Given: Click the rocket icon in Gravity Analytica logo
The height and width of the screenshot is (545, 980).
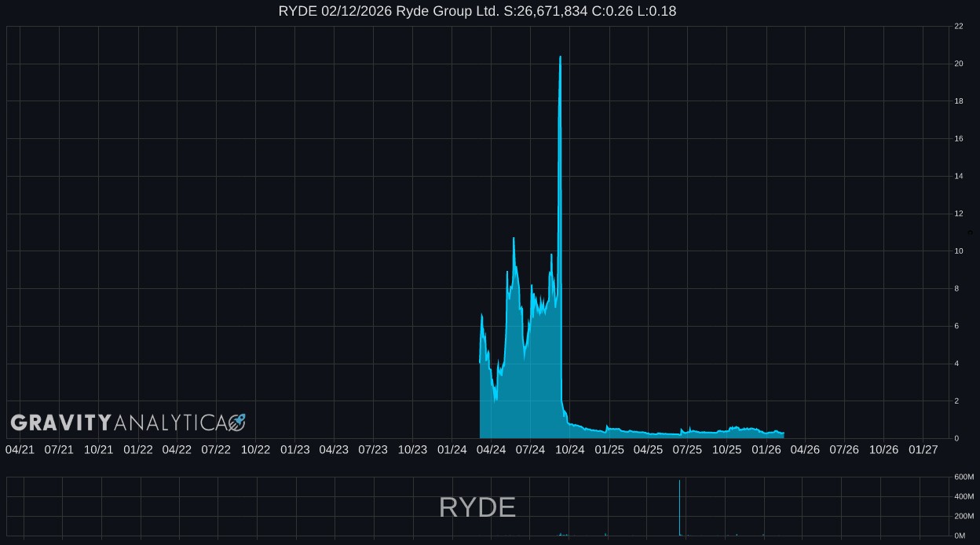Looking at the screenshot, I should (237, 422).
